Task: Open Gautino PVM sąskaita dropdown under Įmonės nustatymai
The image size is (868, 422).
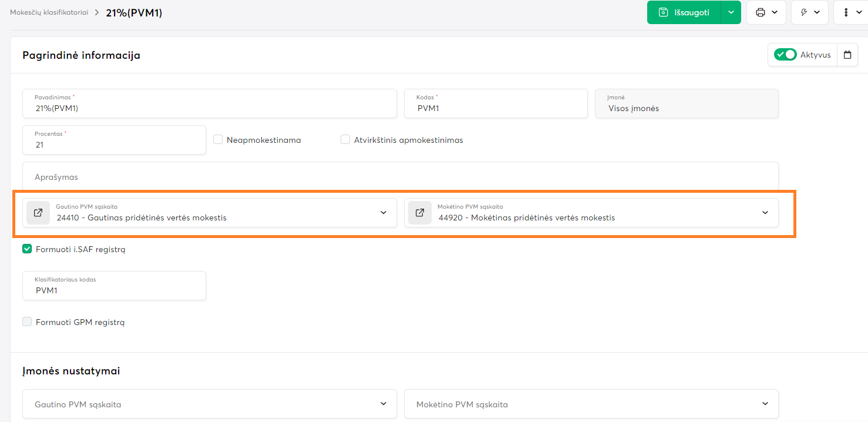Action: click(x=383, y=404)
